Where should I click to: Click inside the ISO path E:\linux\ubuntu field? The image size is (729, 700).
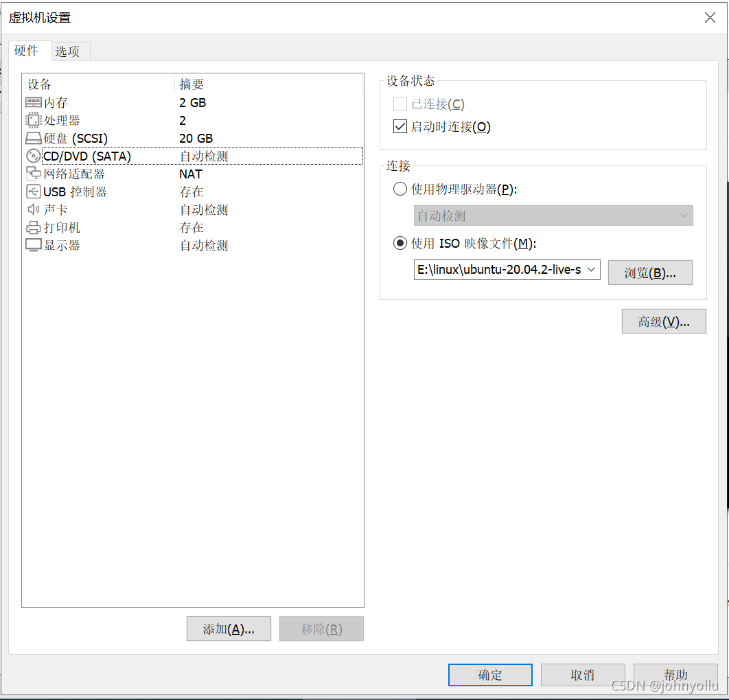coord(499,270)
